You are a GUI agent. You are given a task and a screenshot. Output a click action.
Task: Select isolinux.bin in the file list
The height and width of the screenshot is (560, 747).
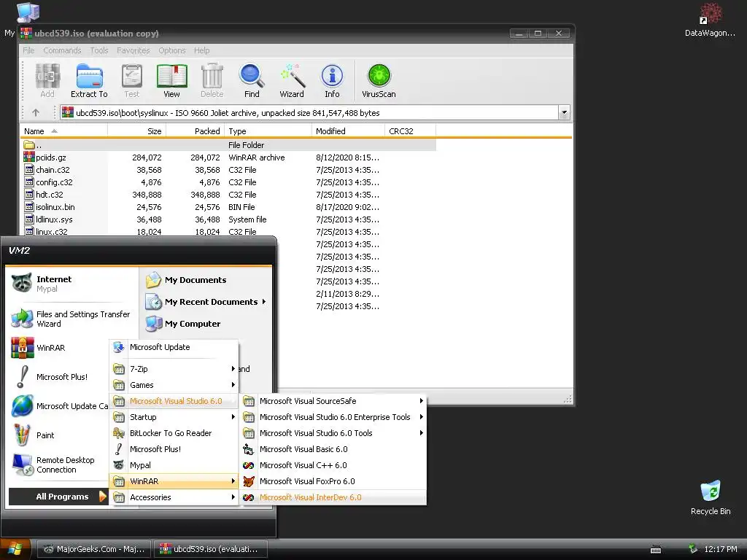coord(228,207)
